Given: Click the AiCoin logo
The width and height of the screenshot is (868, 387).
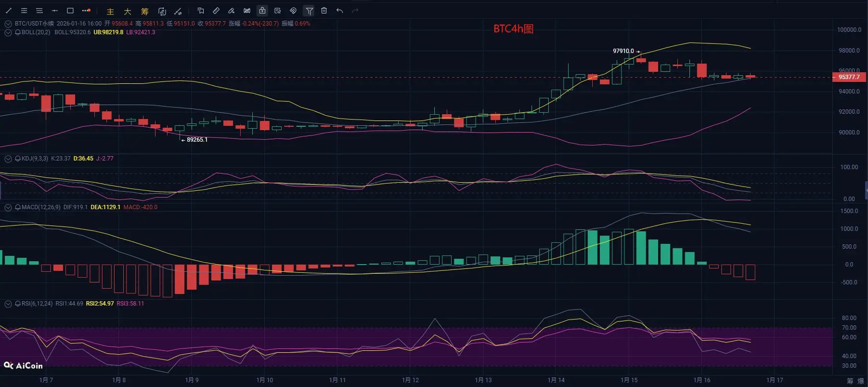Looking at the screenshot, I should point(23,366).
